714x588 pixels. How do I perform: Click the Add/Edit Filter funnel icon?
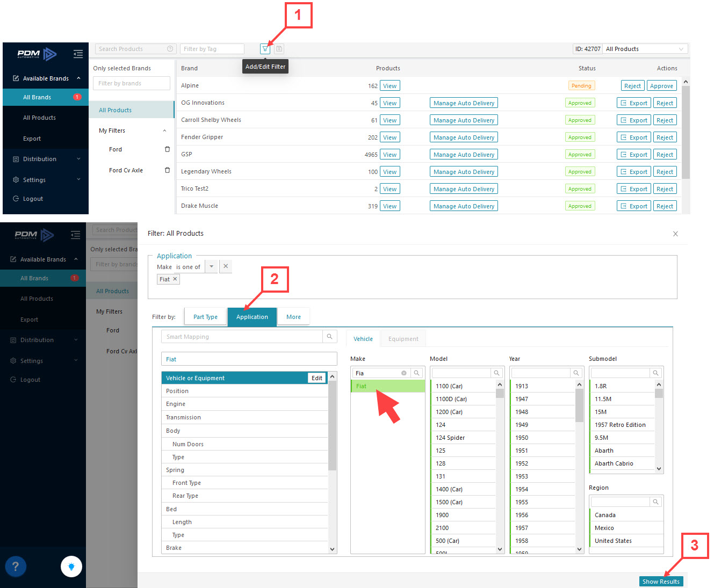click(x=265, y=49)
